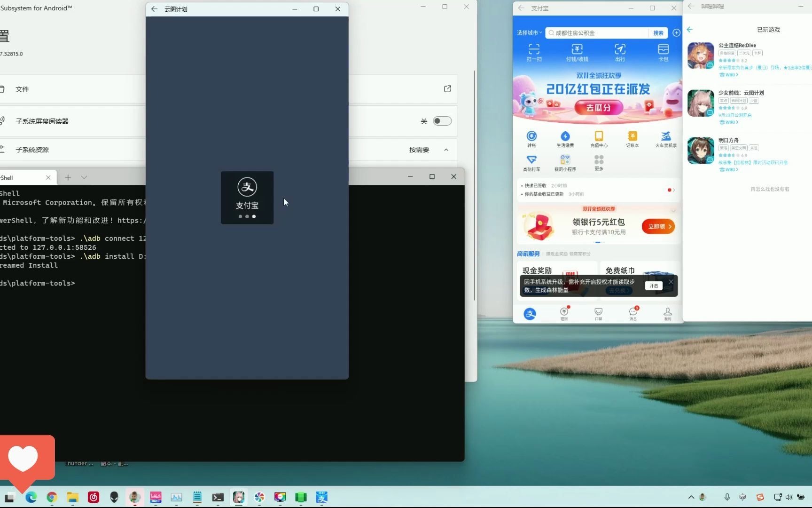
Task: Switch to 口碑 tab in Alipay
Action: 599,314
